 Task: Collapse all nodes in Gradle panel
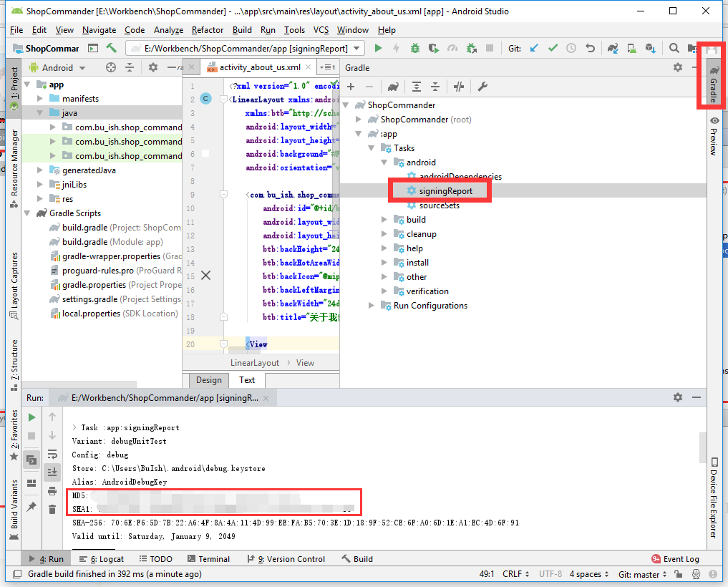pos(435,87)
